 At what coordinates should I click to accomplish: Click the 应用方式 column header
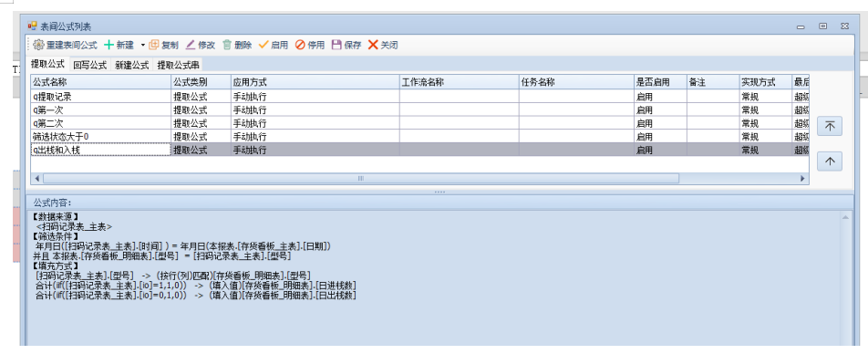(x=315, y=82)
